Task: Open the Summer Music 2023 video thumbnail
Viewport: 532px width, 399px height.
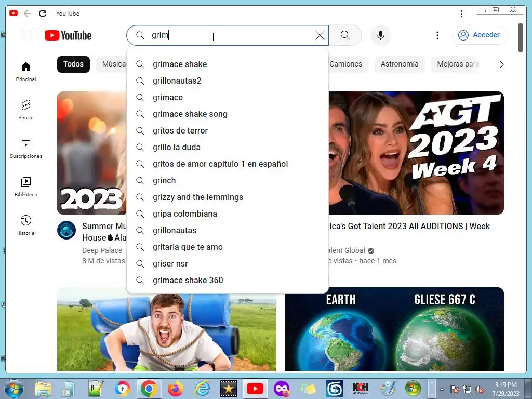Action: (x=91, y=153)
